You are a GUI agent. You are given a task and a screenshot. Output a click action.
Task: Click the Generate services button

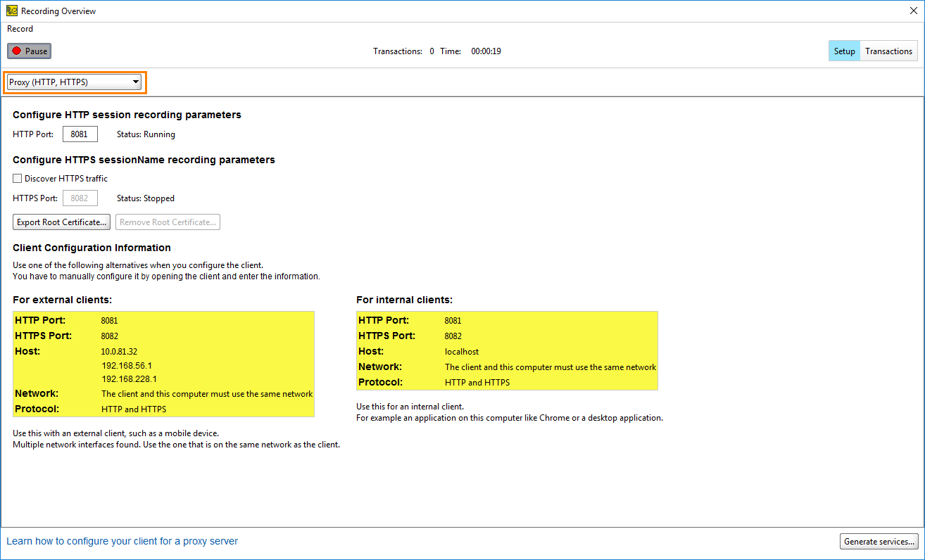879,541
